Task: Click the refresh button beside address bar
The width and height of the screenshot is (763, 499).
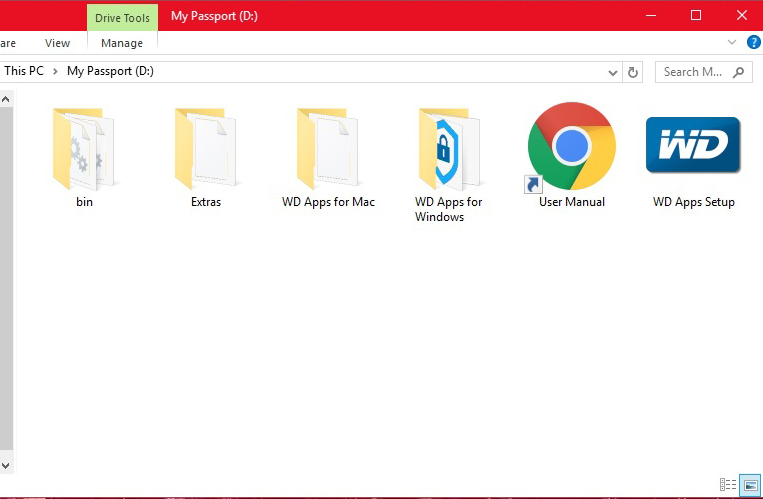Action: (633, 72)
